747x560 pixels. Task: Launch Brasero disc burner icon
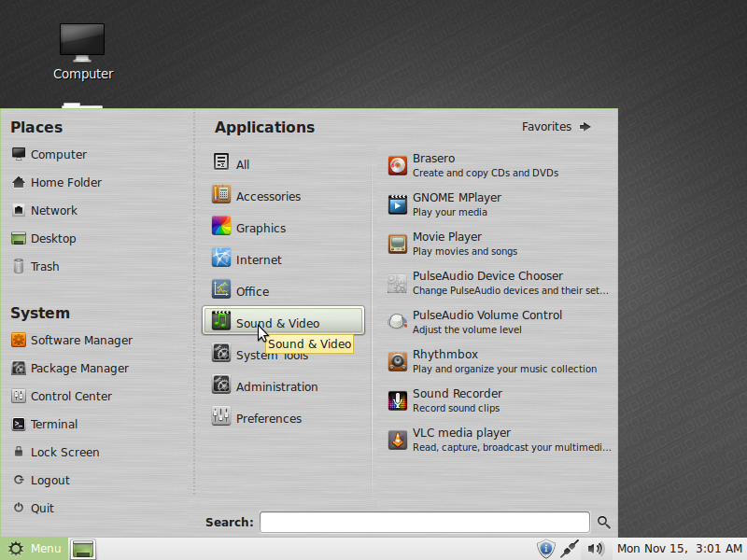399,166
